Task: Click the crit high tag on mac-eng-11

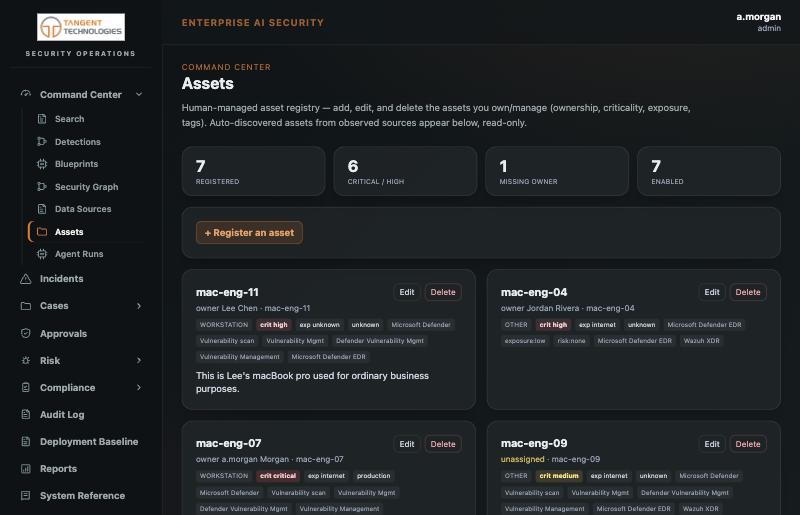Action: [273, 325]
